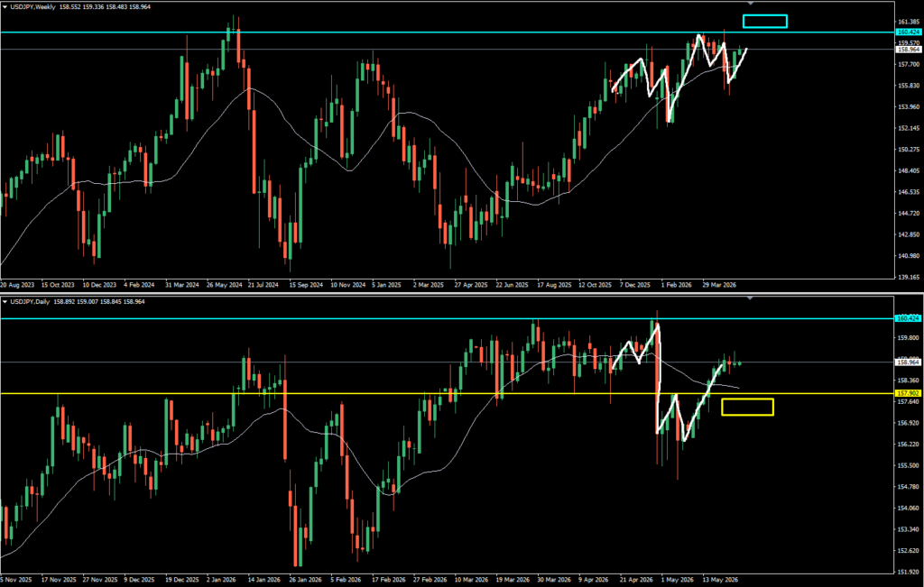Click the 150.275 level on the Weekly price scale

click(x=908, y=150)
